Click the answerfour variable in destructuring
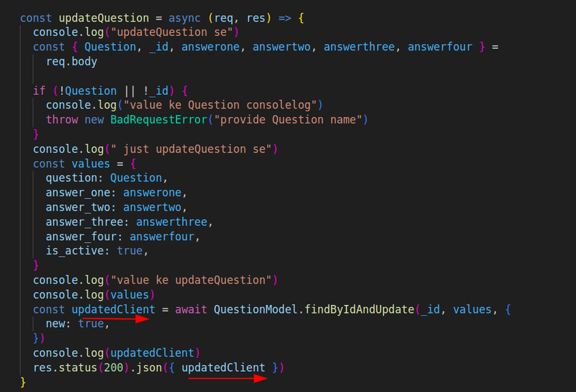 (x=440, y=46)
